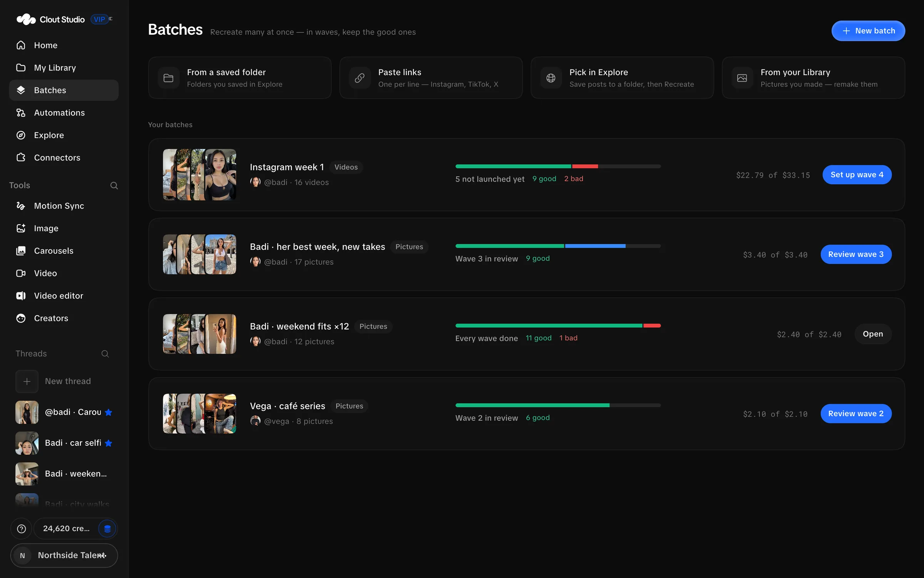The width and height of the screenshot is (924, 578).
Task: Search threads with magnifier icon
Action: tap(105, 354)
